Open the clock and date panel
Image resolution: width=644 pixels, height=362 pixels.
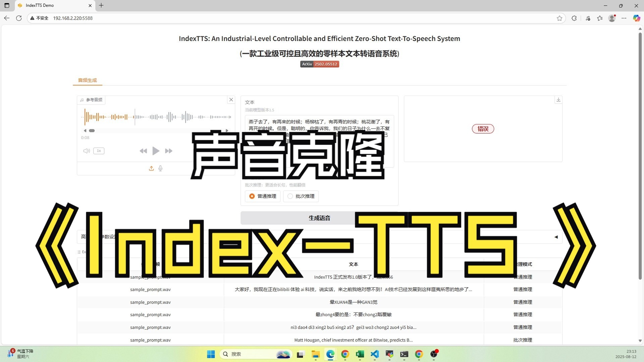(626, 354)
